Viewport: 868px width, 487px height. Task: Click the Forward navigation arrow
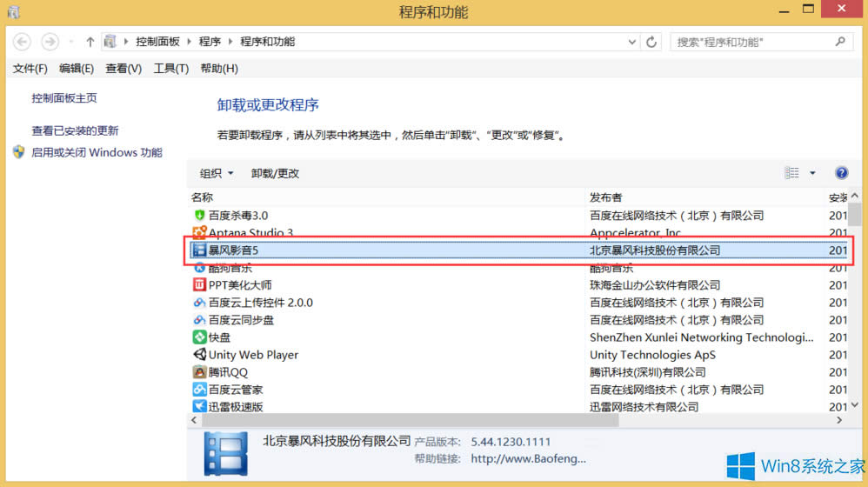tap(50, 42)
